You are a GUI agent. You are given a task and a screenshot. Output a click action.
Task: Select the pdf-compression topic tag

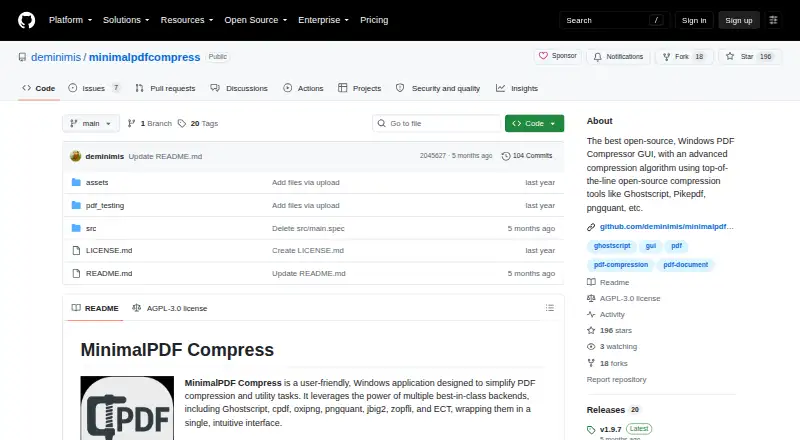[x=621, y=265]
